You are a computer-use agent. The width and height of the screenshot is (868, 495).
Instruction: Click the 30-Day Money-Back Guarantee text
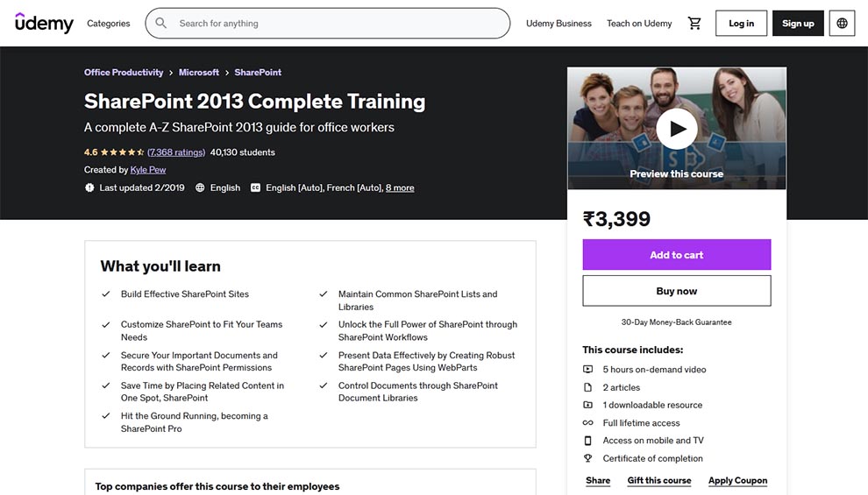tap(677, 322)
